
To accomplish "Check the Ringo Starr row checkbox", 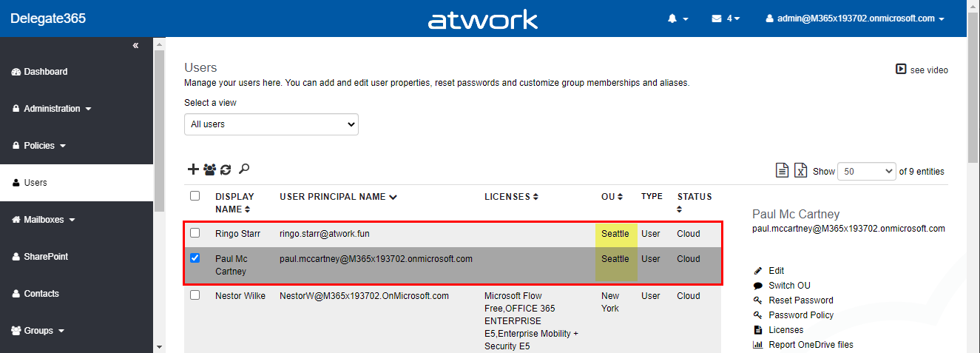I will (x=195, y=233).
